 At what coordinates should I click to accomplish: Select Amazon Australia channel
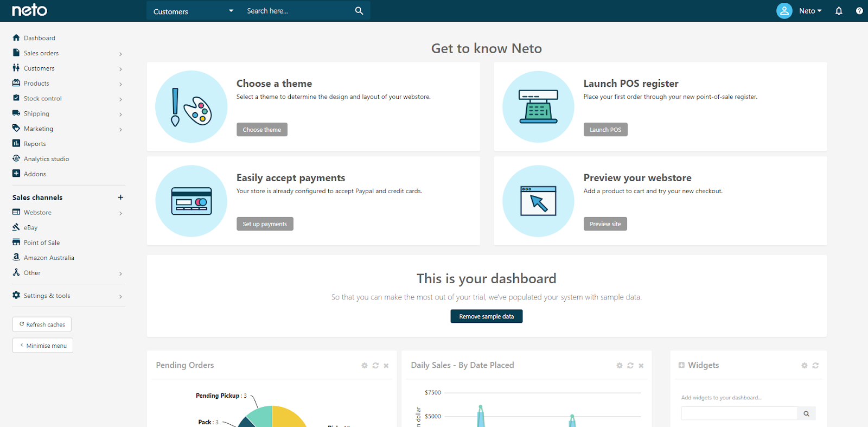(49, 258)
